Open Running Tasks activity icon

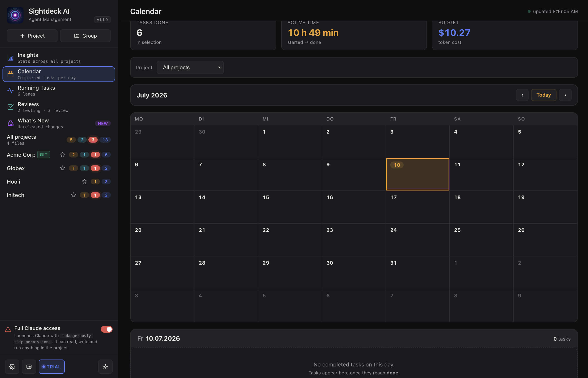pyautogui.click(x=10, y=91)
